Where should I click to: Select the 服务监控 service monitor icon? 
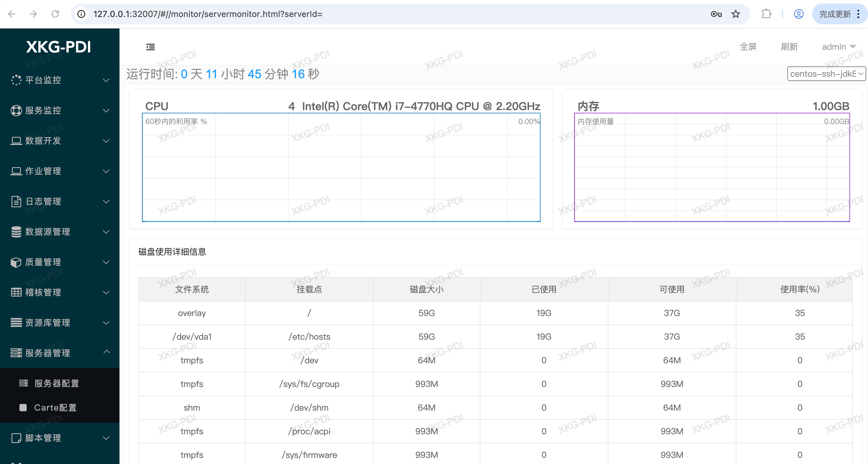pos(16,110)
